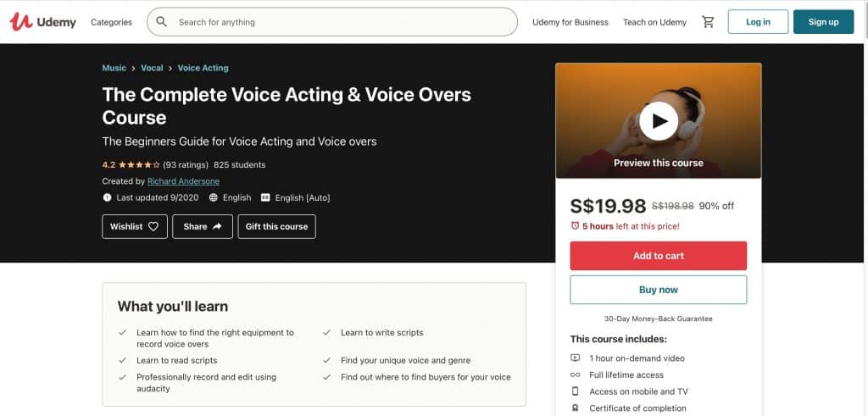
Task: Click the Buy now button
Action: [658, 290]
